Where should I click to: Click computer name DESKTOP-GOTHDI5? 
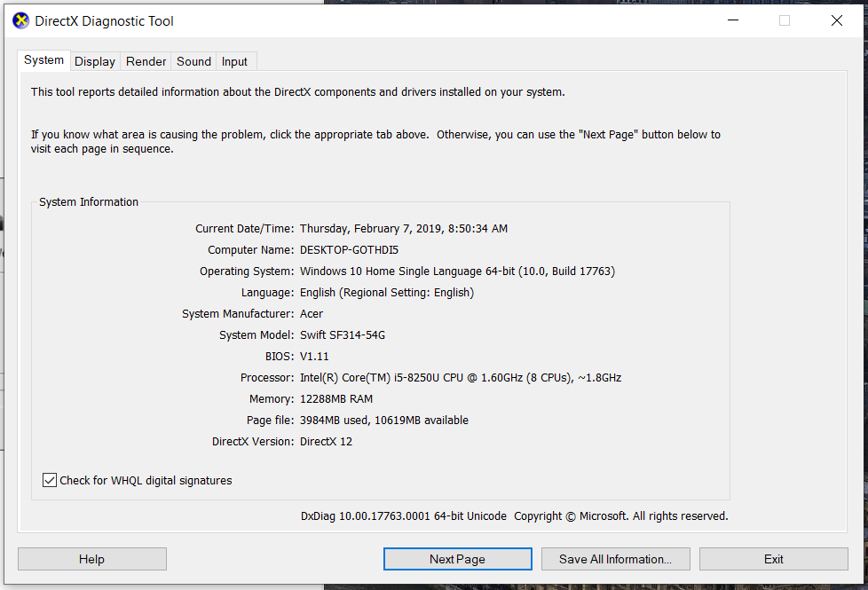click(x=349, y=250)
